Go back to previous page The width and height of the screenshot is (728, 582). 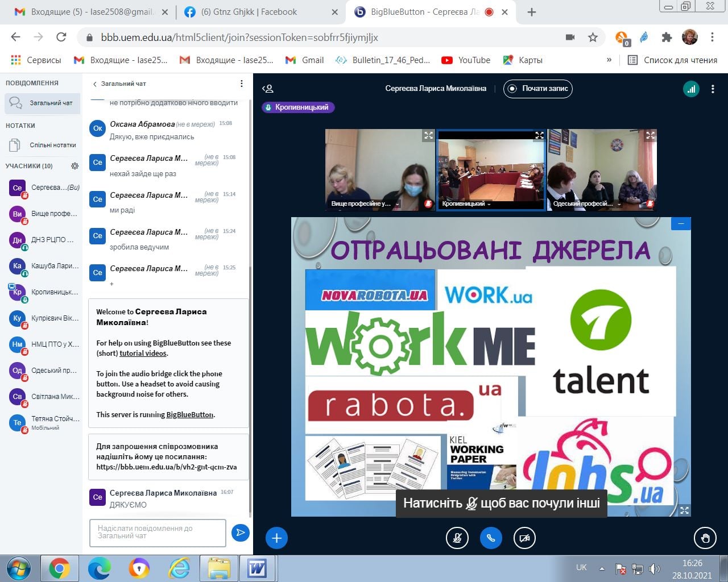(x=16, y=38)
